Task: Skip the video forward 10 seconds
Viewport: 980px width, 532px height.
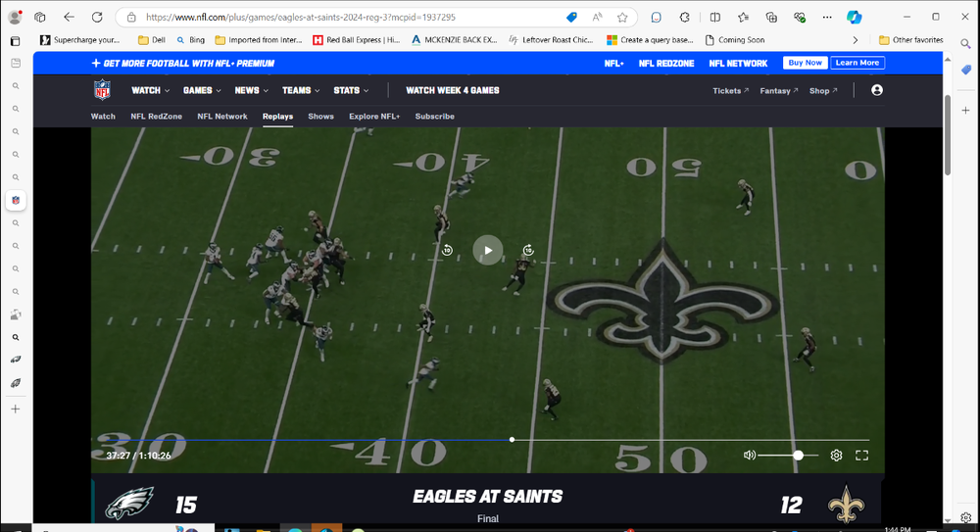Action: pyautogui.click(x=528, y=250)
